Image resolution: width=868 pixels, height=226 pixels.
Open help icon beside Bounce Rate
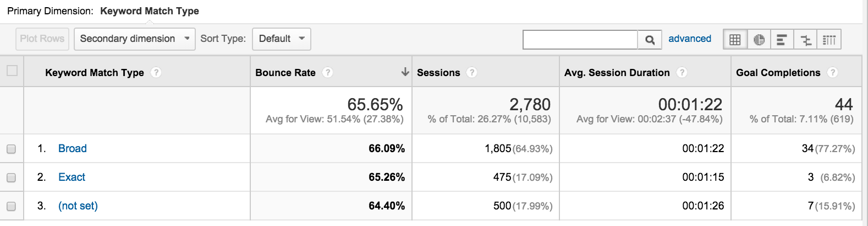point(328,72)
